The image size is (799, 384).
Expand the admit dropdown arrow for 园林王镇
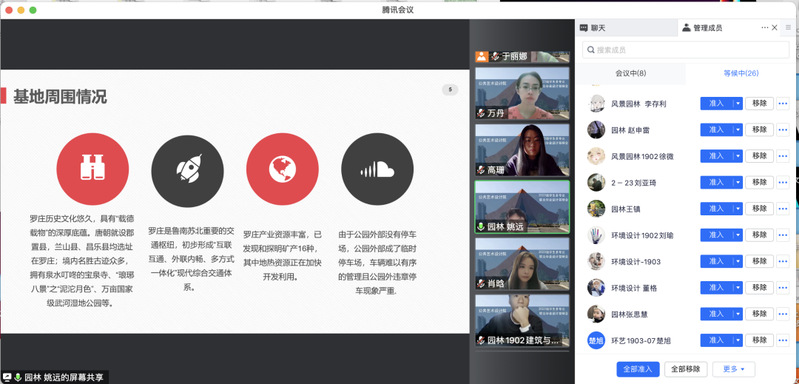[x=738, y=208]
